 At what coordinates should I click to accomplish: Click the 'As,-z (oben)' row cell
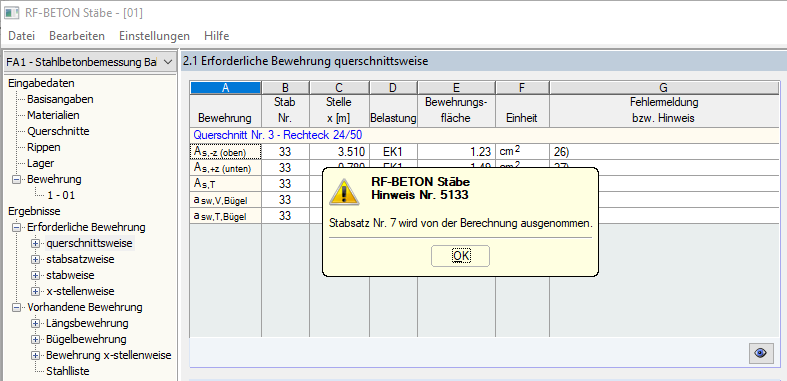pyautogui.click(x=225, y=152)
